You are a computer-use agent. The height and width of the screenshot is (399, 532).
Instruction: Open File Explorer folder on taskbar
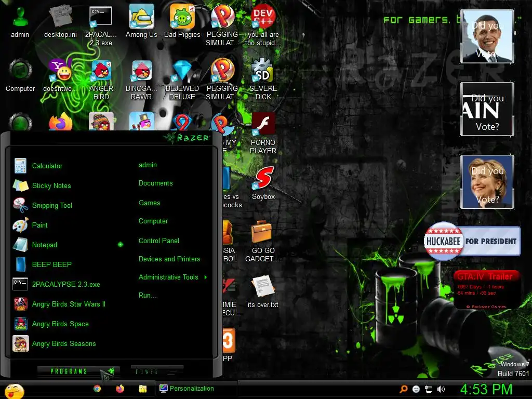click(142, 389)
